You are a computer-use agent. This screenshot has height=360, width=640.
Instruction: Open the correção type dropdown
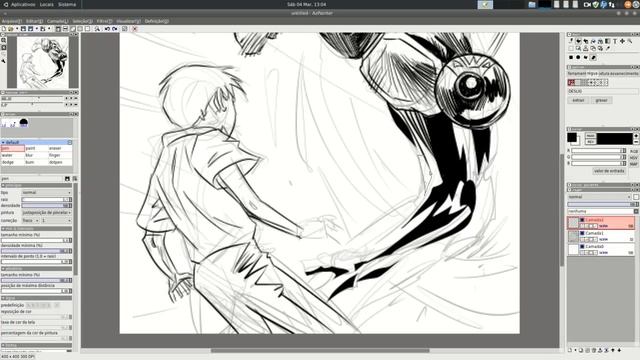pos(31,220)
